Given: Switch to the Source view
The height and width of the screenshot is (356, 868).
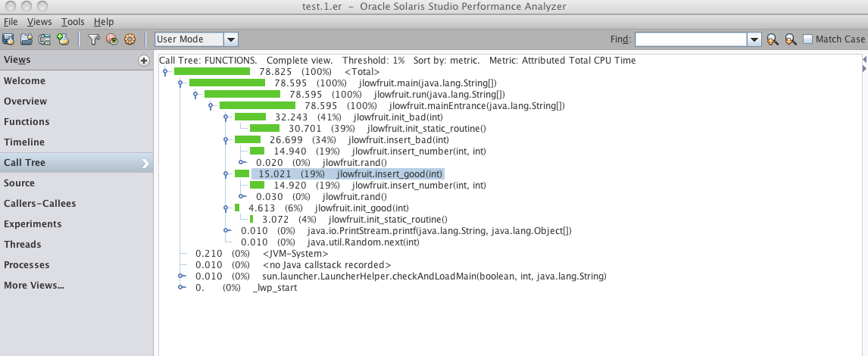Looking at the screenshot, I should 76,183.
